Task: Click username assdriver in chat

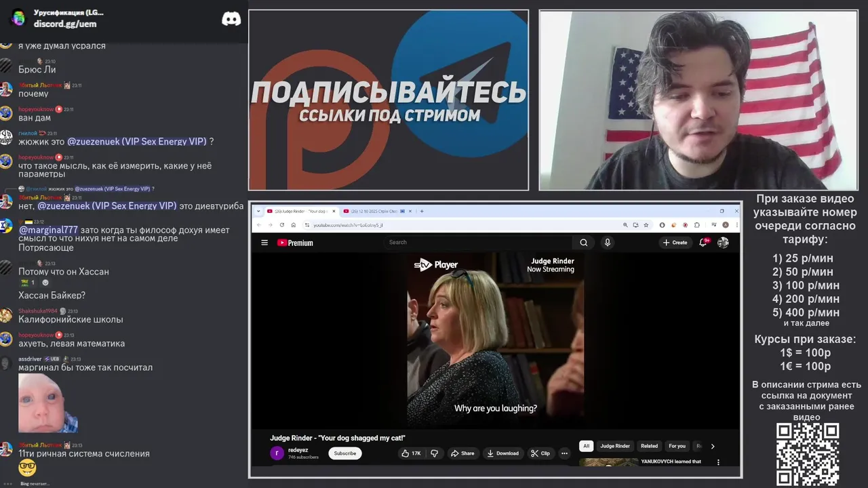Action: pyautogui.click(x=30, y=359)
